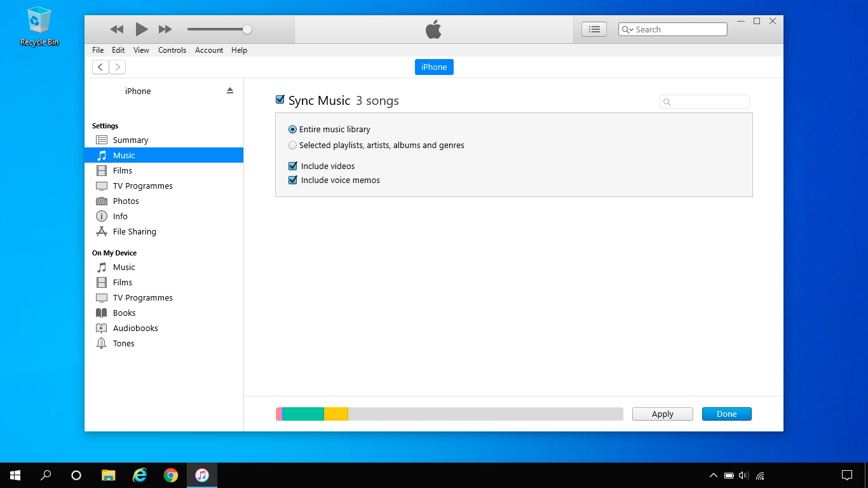Click the rewind previous track icon
This screenshot has width=868, height=488.
pos(117,29)
